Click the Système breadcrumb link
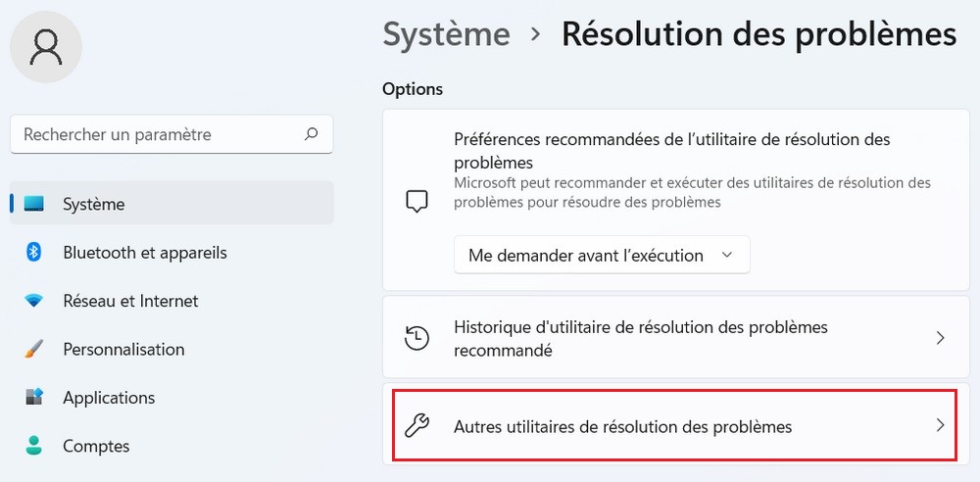Screen dimensions: 980x482 point(446,34)
